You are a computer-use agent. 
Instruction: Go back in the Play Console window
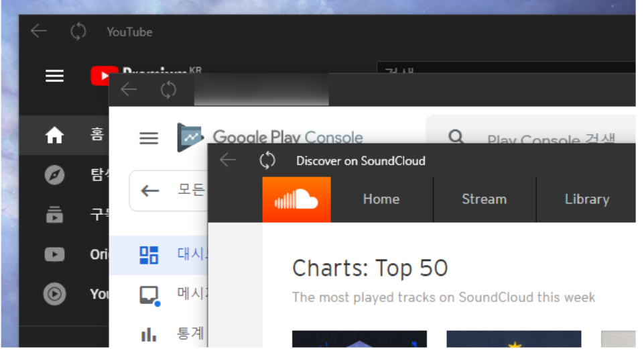point(129,90)
